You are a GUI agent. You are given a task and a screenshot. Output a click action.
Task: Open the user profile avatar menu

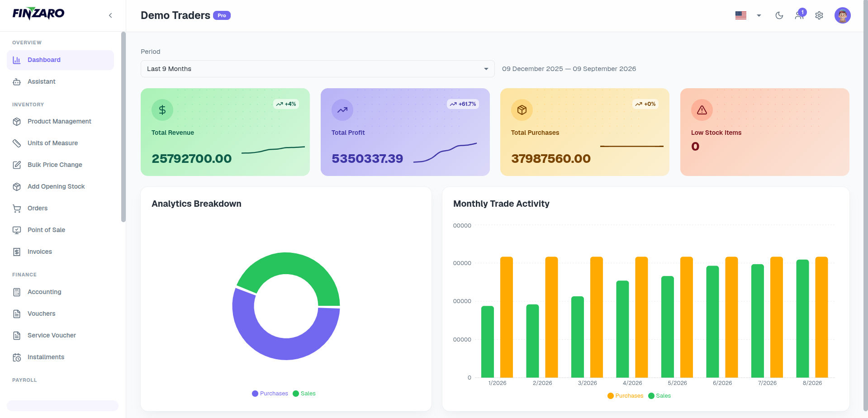tap(843, 15)
